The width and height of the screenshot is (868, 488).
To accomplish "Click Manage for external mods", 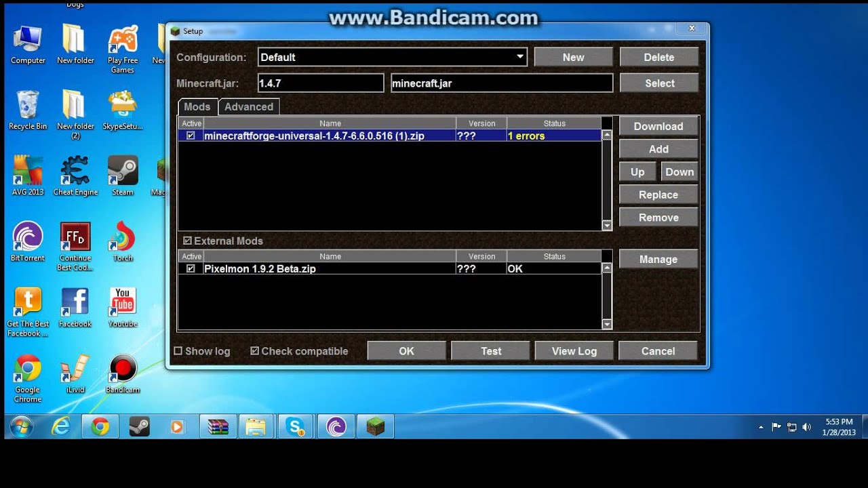I will pos(658,259).
